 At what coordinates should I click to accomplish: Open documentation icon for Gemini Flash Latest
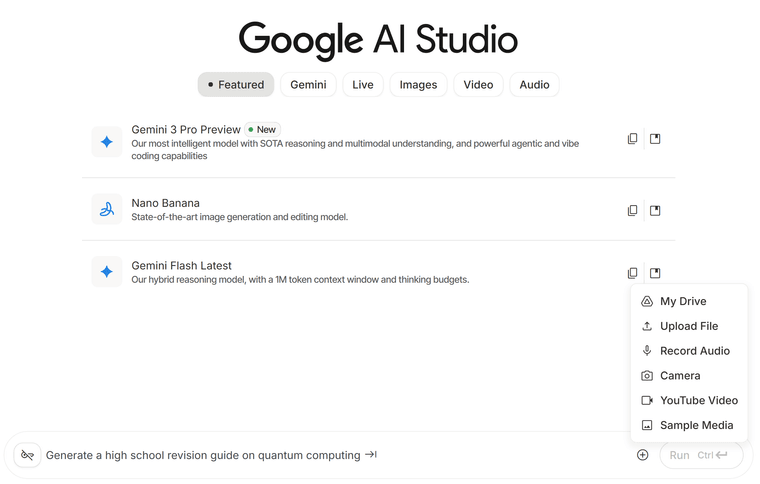pyautogui.click(x=655, y=273)
